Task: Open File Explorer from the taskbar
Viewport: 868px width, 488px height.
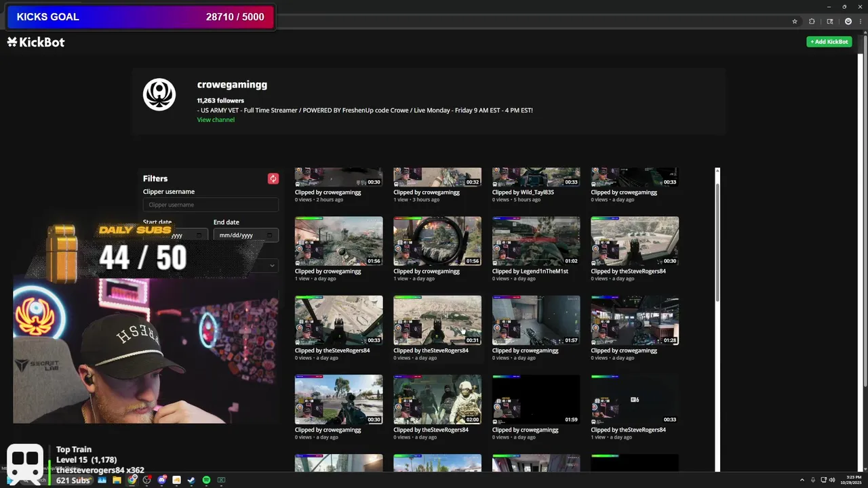Action: pos(117,480)
